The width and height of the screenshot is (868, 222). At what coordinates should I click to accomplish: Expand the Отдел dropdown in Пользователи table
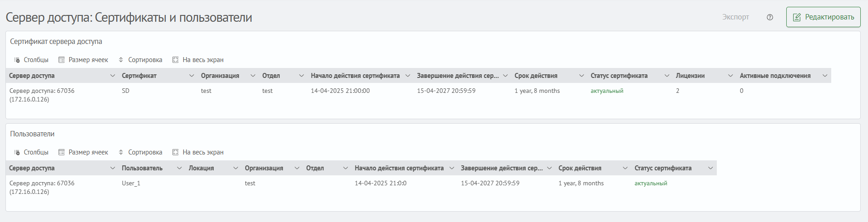pos(345,168)
